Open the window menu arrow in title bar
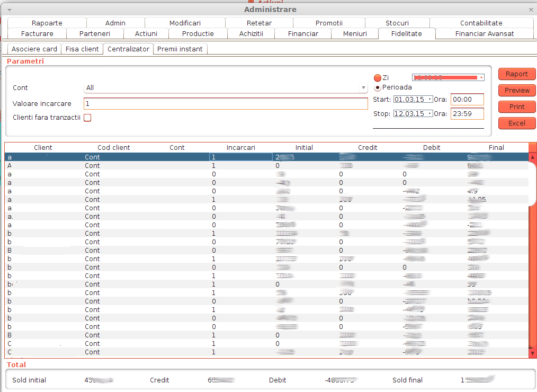This screenshot has height=392, width=537. pos(9,10)
